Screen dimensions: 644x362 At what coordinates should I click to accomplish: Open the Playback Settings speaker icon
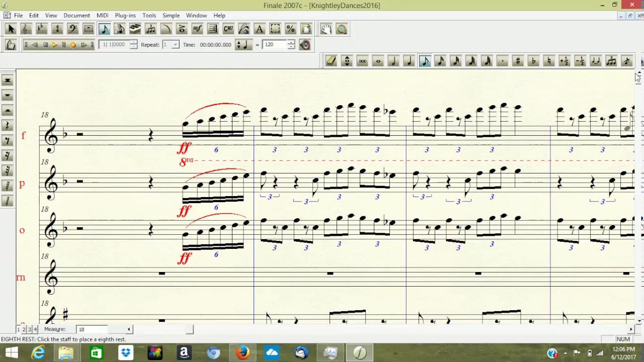[x=305, y=45]
